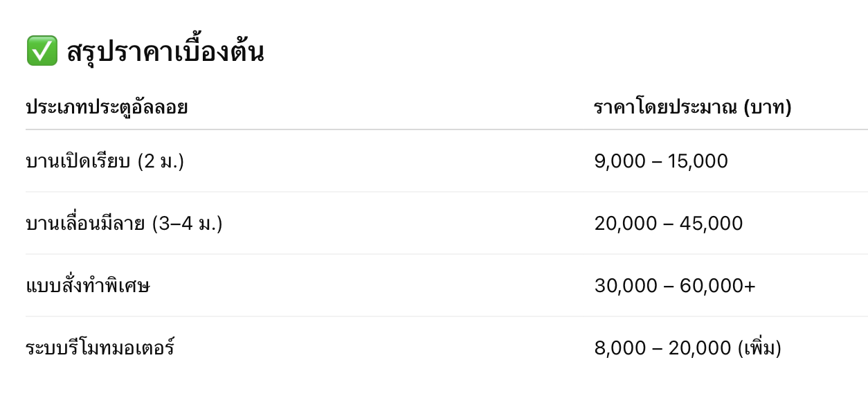Viewport: 868px width, 414px height.
Task: Select the "15,000" upper price value
Action: point(698,161)
